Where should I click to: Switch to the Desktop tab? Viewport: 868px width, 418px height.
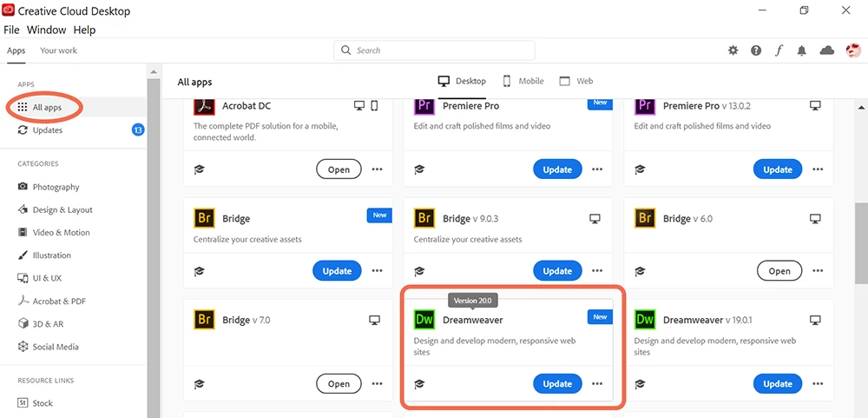coord(463,81)
